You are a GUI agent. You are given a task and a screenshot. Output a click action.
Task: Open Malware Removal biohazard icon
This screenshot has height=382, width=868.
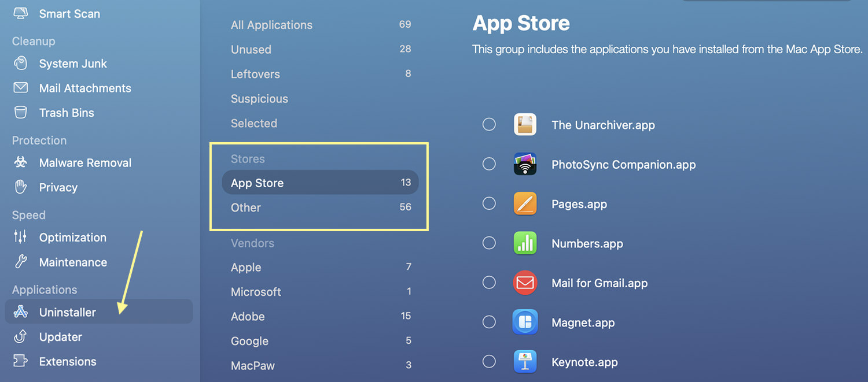(x=21, y=162)
